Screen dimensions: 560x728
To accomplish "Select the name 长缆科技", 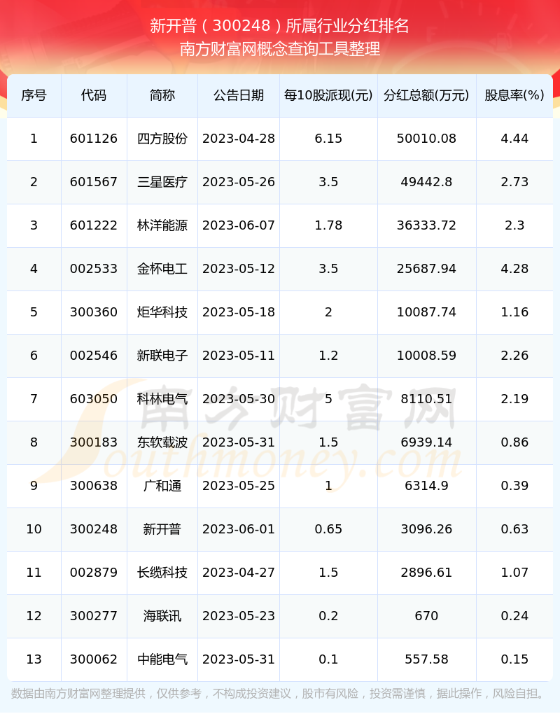I will (162, 573).
